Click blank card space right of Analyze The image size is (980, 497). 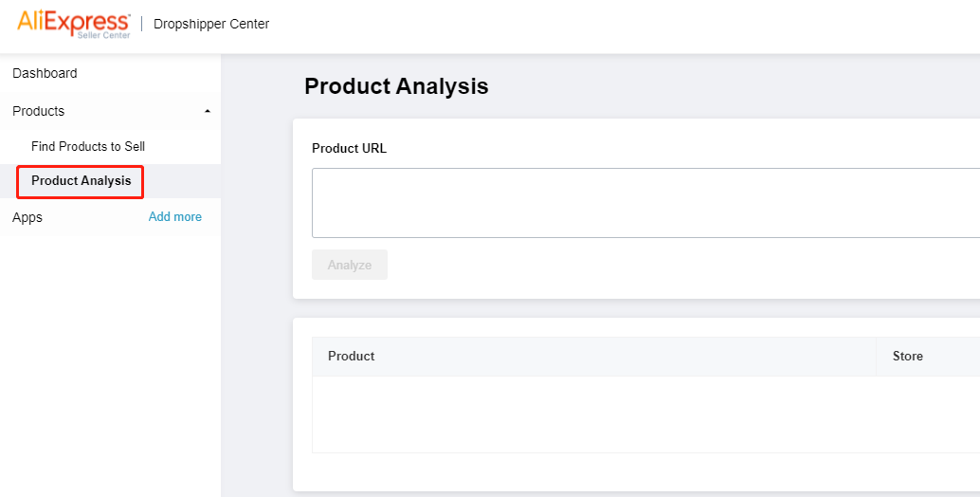[x=663, y=266]
